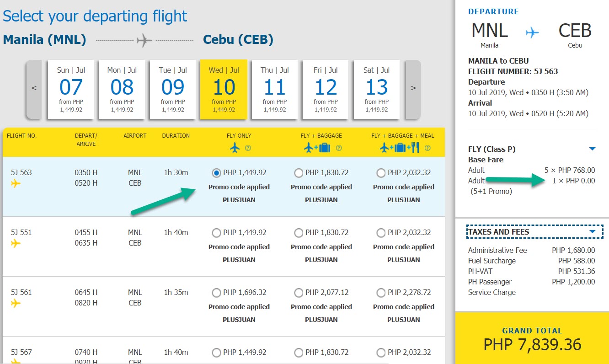Screen dimensions: 609x364
Task: Click the yellow plane icon under 5J 561
Action: pos(16,303)
